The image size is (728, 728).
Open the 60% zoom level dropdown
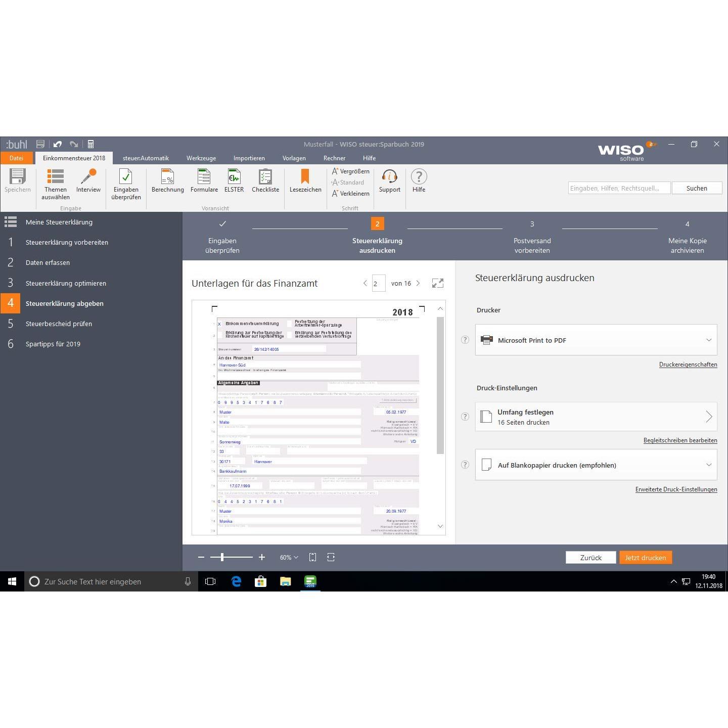click(289, 557)
